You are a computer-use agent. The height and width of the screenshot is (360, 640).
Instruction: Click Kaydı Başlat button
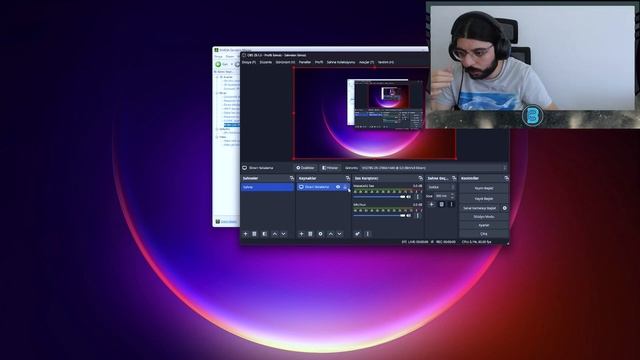[x=484, y=198]
